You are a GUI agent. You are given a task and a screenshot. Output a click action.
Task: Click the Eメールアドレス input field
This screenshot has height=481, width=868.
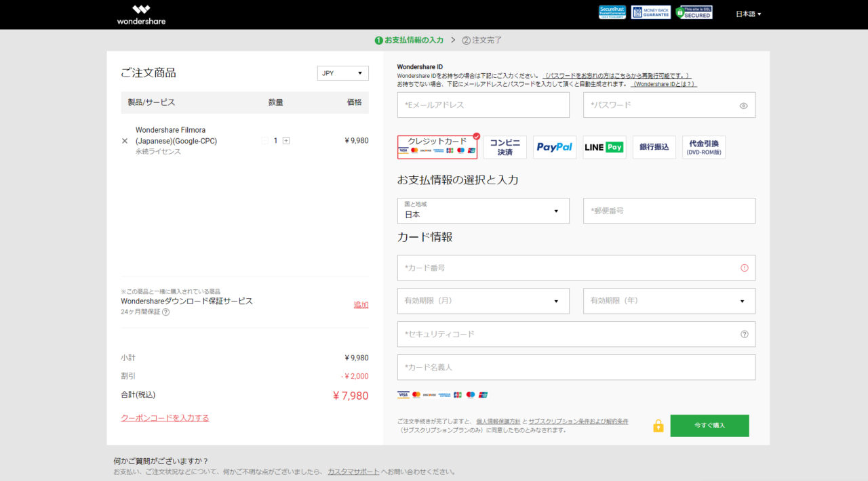483,105
